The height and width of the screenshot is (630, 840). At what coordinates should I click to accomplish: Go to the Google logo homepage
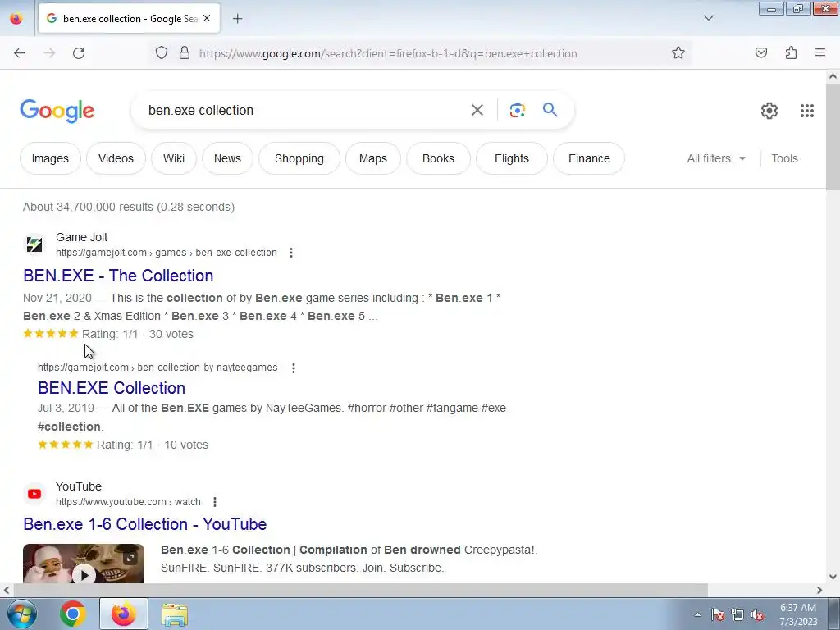[57, 111]
